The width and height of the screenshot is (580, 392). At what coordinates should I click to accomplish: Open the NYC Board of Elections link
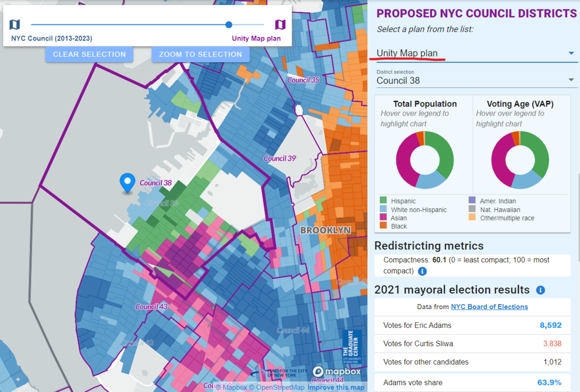pos(489,307)
